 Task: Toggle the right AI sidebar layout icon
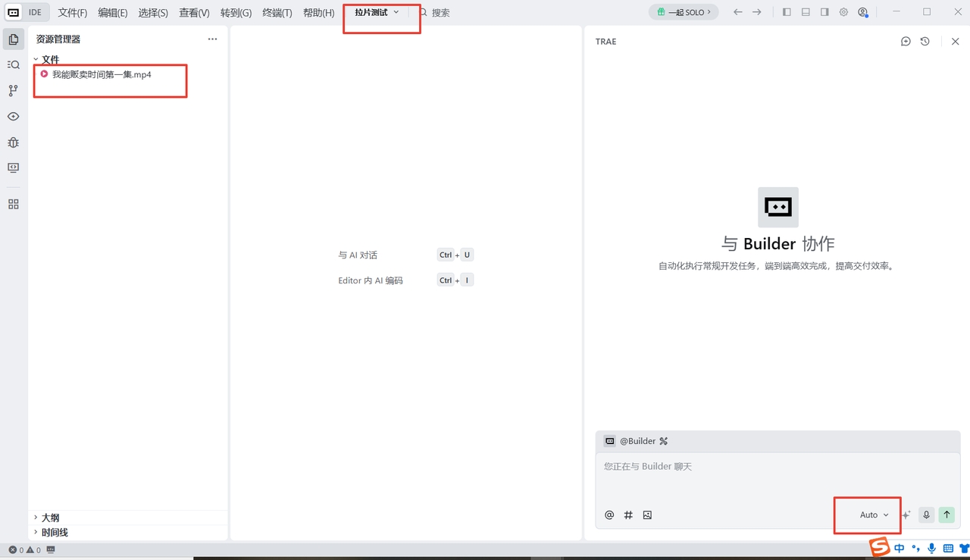pyautogui.click(x=824, y=12)
